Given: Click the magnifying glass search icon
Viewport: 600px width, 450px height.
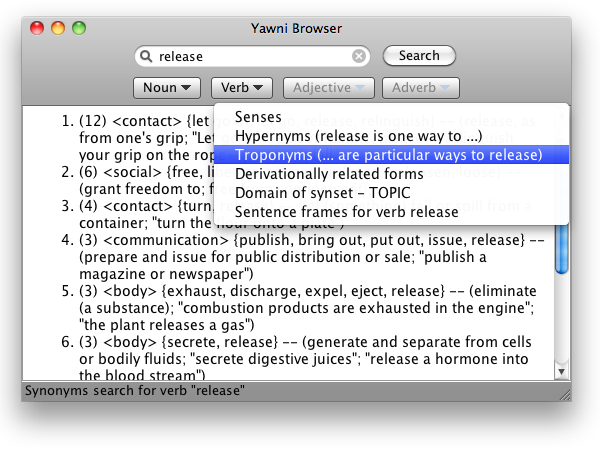Looking at the screenshot, I should point(146,56).
